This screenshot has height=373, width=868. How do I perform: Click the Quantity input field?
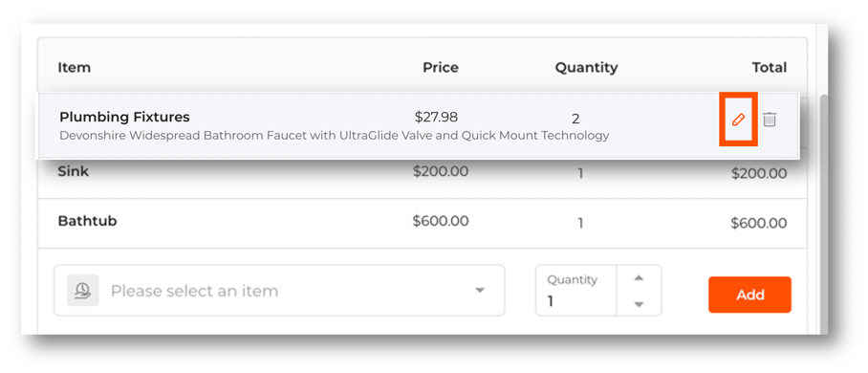pos(575,291)
